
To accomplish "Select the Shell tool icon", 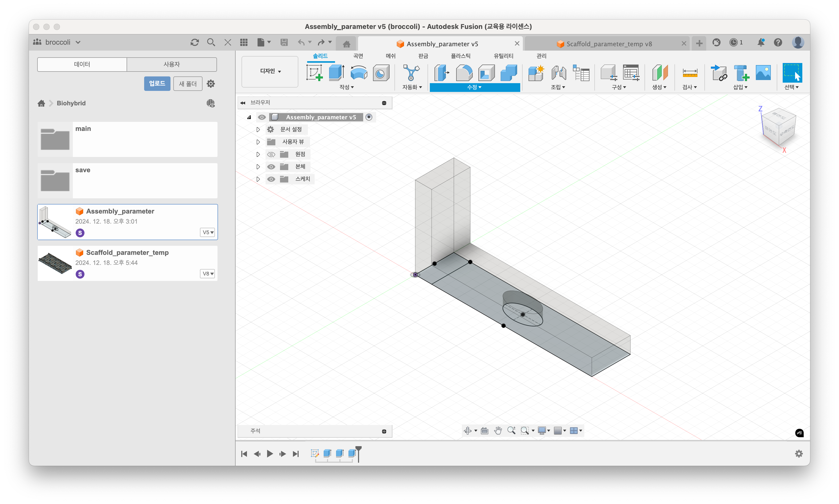I will click(486, 73).
